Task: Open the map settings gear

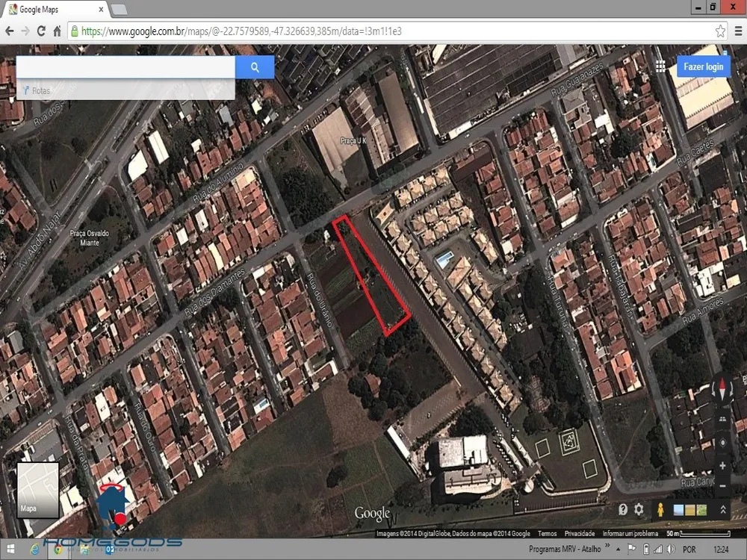Action: [639, 509]
